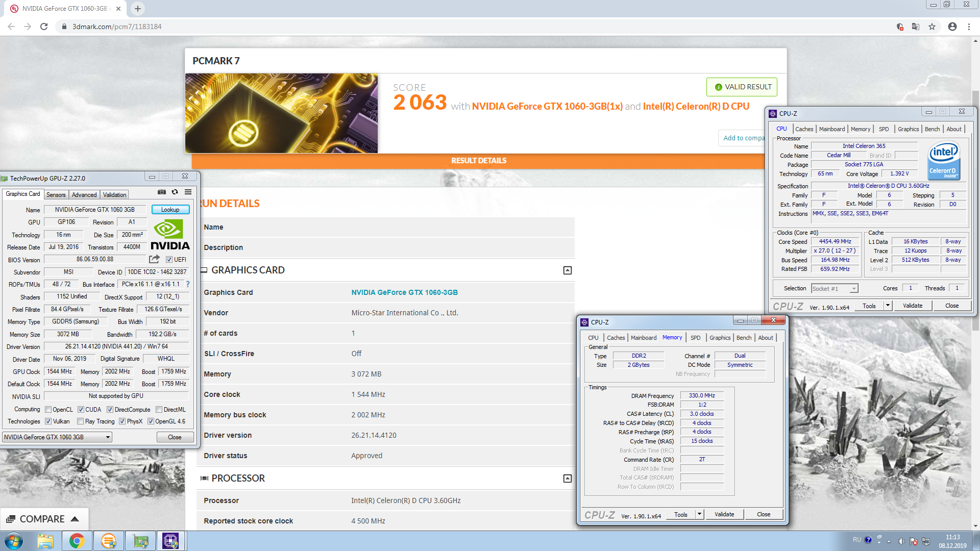Viewport: 980px width, 551px height.
Task: Click the RU language indicator in the taskbar
Action: [x=856, y=540]
